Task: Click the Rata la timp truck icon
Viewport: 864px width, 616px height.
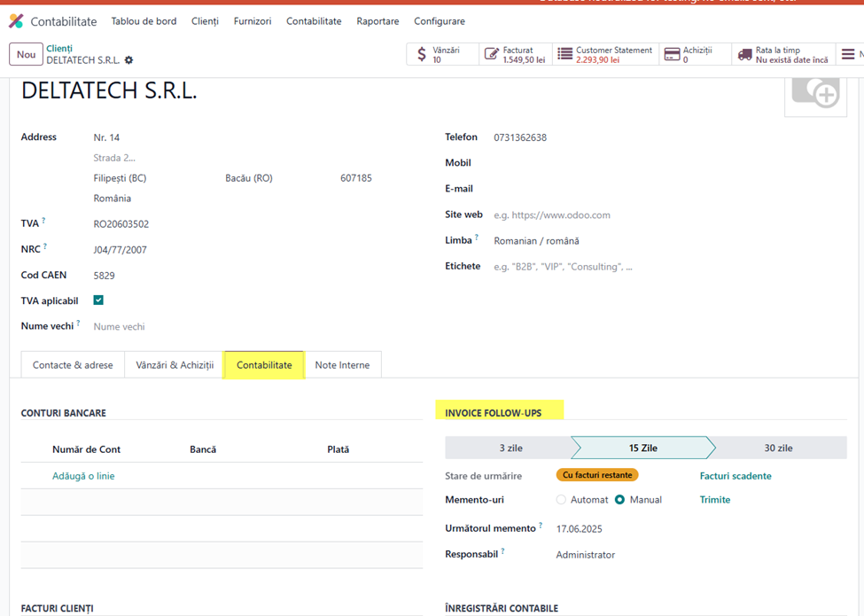Action: point(744,54)
